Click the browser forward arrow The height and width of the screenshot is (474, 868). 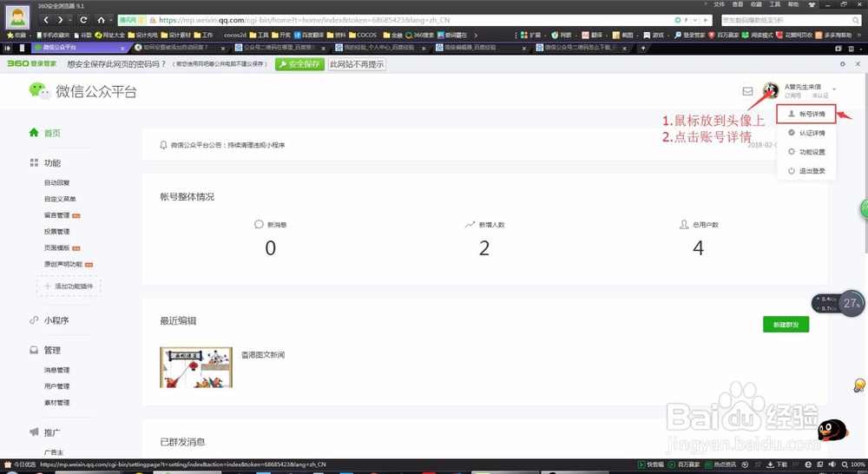coord(61,20)
